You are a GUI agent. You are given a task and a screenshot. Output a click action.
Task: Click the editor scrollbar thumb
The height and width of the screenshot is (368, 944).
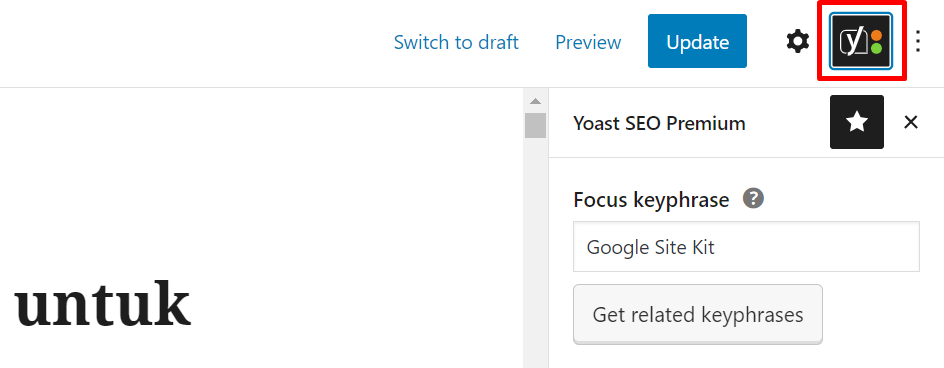(x=535, y=125)
